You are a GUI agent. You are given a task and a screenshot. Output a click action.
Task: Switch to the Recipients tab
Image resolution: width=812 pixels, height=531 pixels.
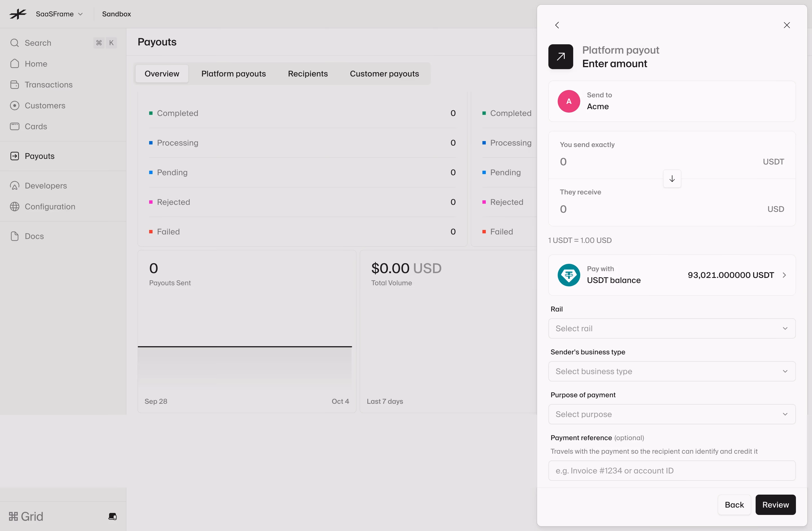click(x=308, y=73)
